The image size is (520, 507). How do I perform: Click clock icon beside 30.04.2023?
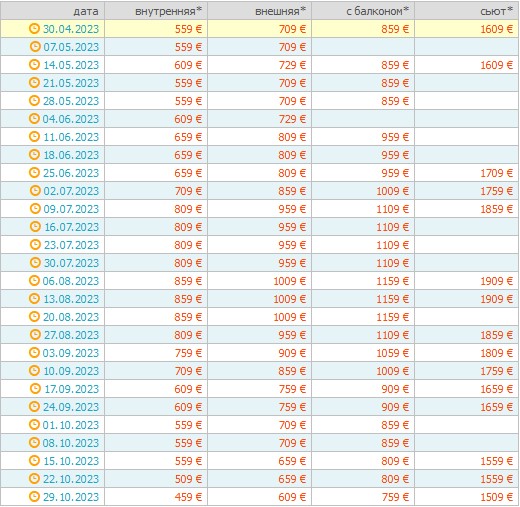tap(34, 29)
